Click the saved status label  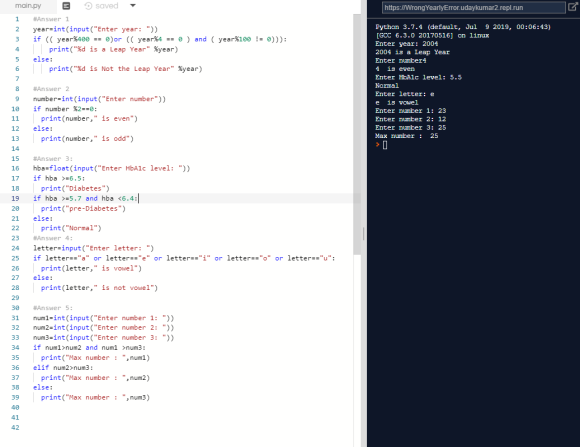tap(107, 6)
